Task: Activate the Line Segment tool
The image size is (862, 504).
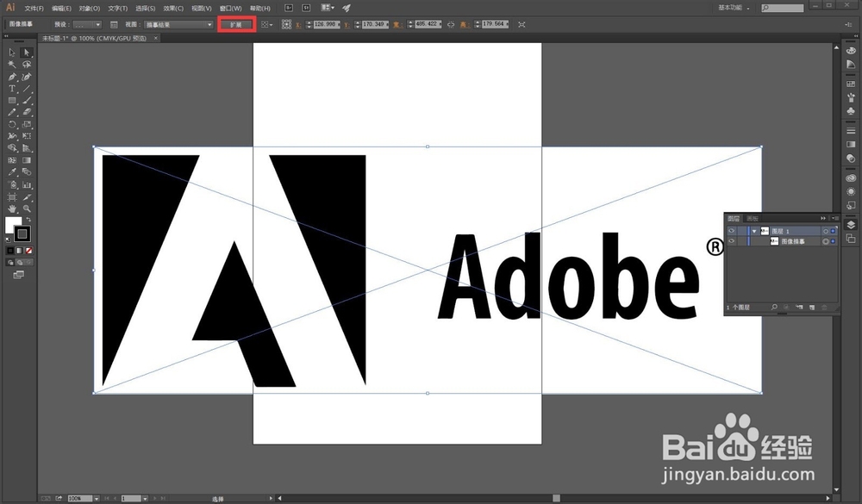Action: coord(27,89)
